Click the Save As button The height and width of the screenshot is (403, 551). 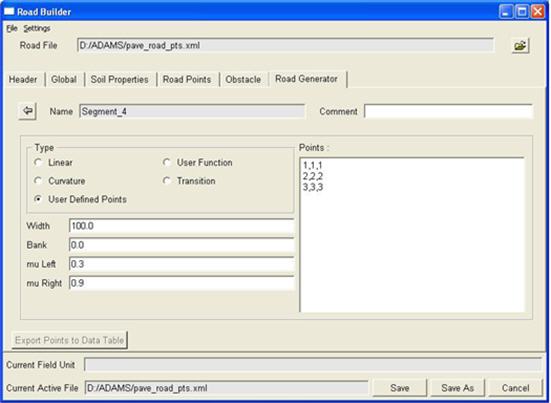(458, 388)
